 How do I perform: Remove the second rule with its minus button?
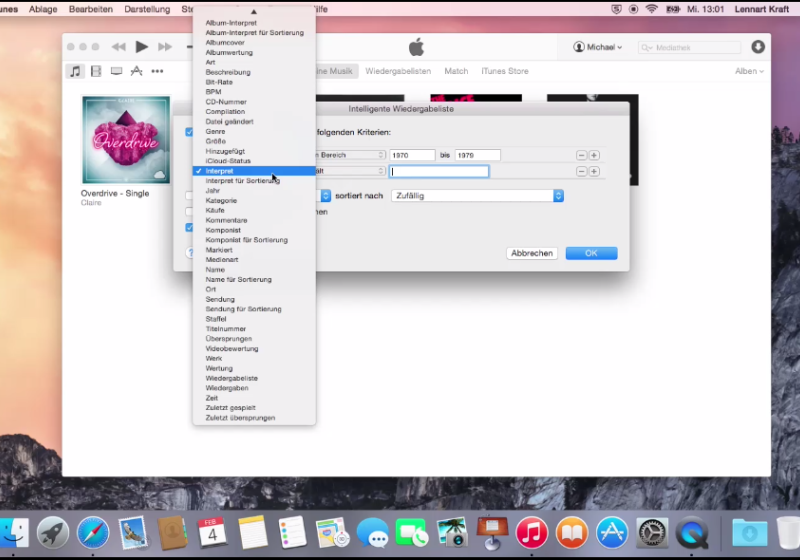point(581,172)
